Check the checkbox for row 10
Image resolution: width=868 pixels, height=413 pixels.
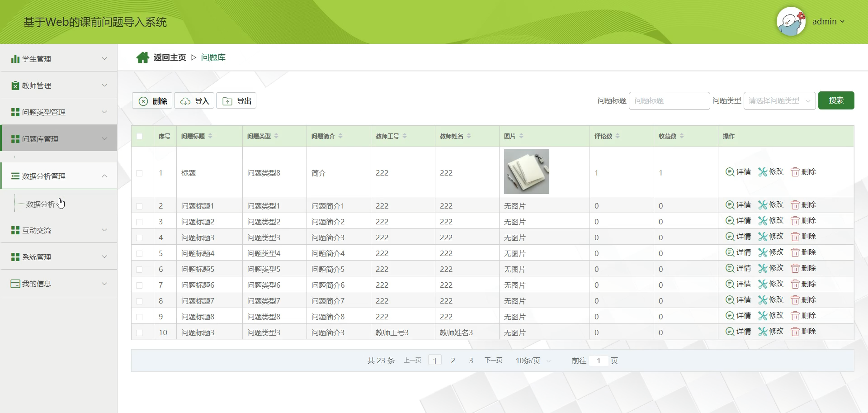click(139, 333)
